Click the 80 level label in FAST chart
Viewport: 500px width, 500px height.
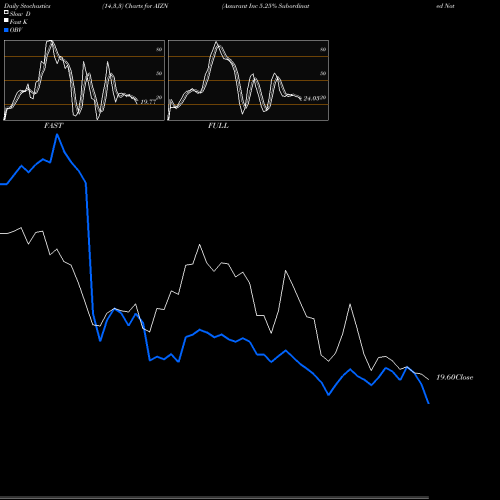(x=159, y=49)
